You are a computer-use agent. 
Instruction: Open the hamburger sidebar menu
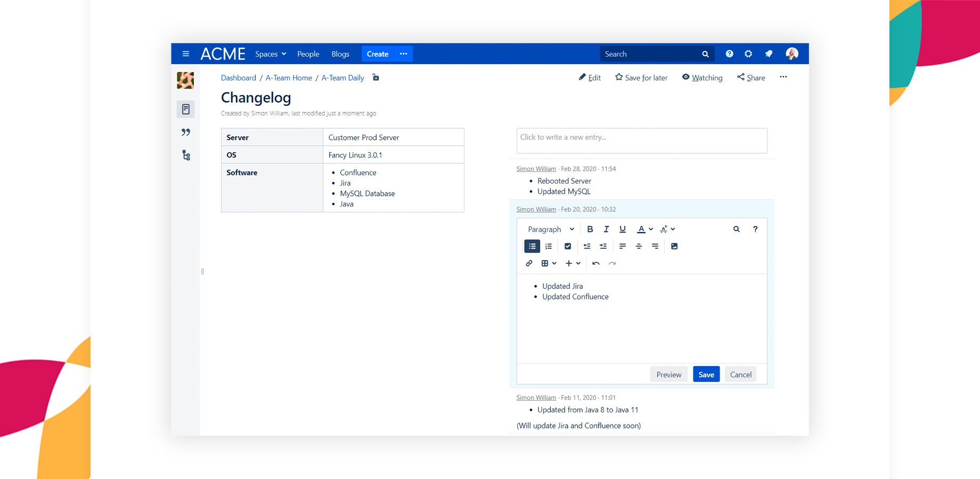pos(186,54)
